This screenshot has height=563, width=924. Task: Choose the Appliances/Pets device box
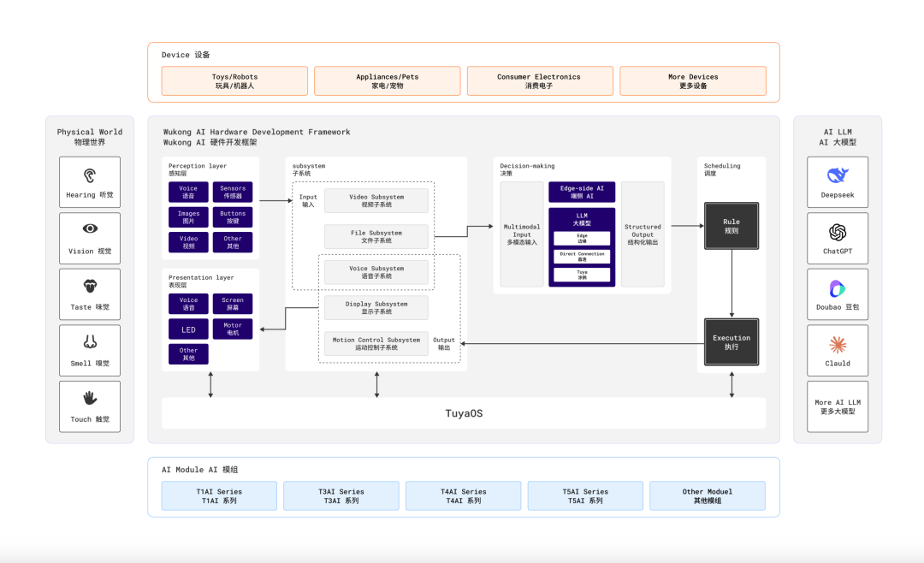[388, 80]
